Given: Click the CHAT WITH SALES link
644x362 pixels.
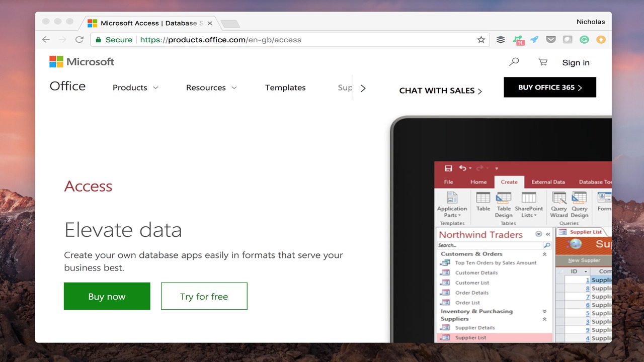Looking at the screenshot, I should point(441,90).
